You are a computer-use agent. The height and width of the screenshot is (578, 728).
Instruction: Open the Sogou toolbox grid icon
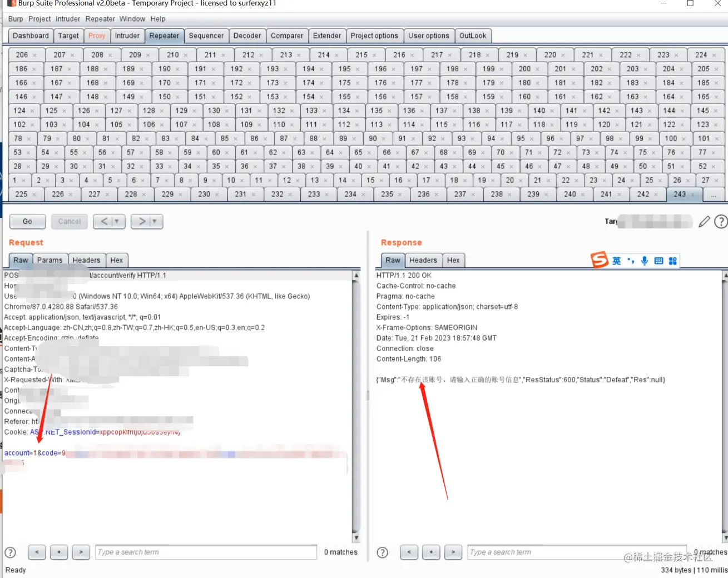[672, 261]
